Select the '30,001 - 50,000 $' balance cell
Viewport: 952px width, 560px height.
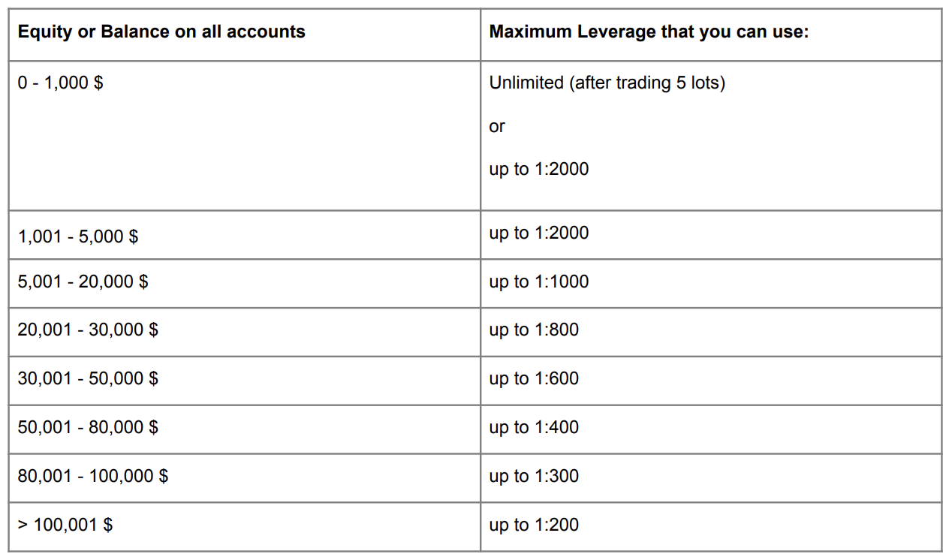click(x=88, y=378)
